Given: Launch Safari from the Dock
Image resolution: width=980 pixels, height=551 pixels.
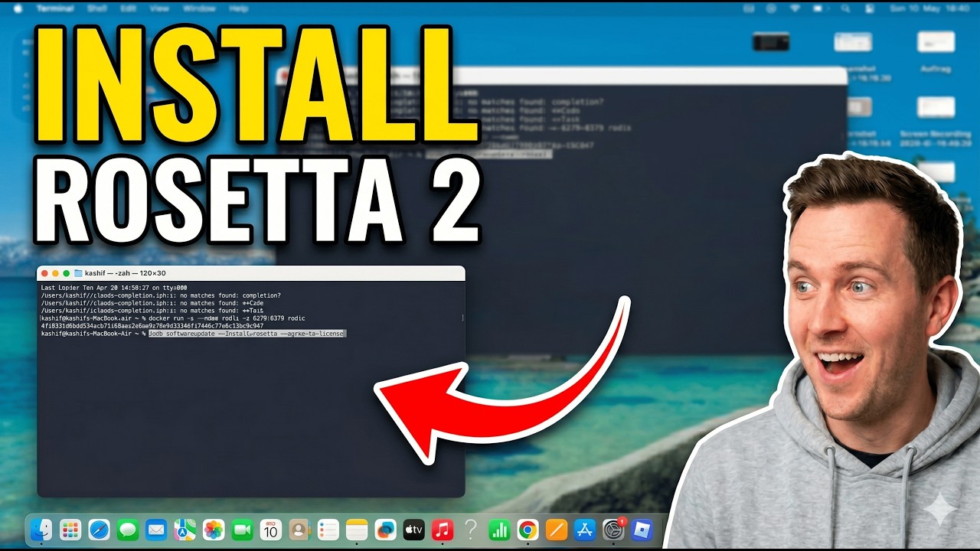Looking at the screenshot, I should click(x=100, y=529).
